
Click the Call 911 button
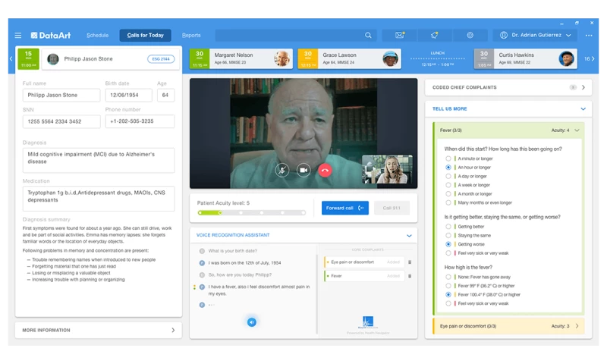click(392, 208)
